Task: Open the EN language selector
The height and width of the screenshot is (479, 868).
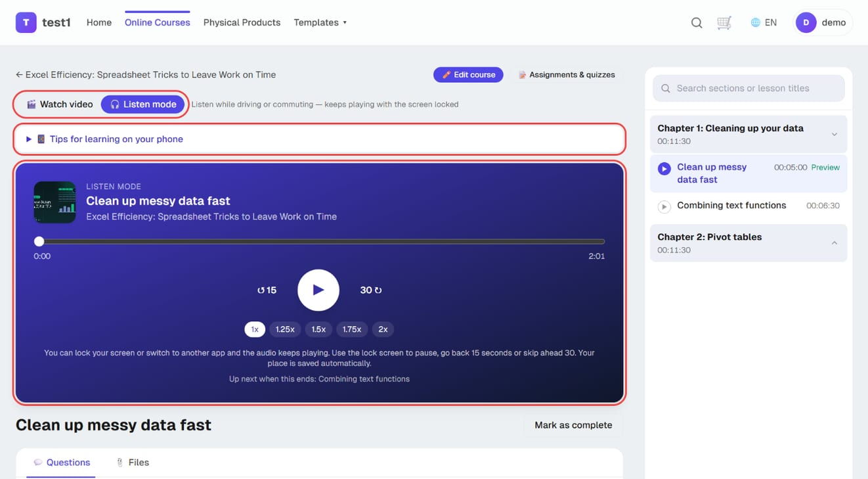Action: click(764, 22)
